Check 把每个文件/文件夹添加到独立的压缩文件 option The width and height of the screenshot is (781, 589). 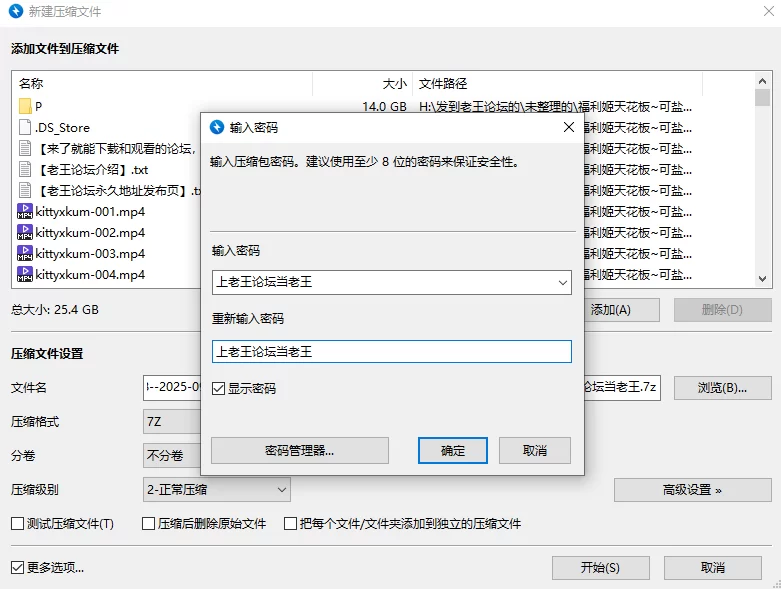290,523
